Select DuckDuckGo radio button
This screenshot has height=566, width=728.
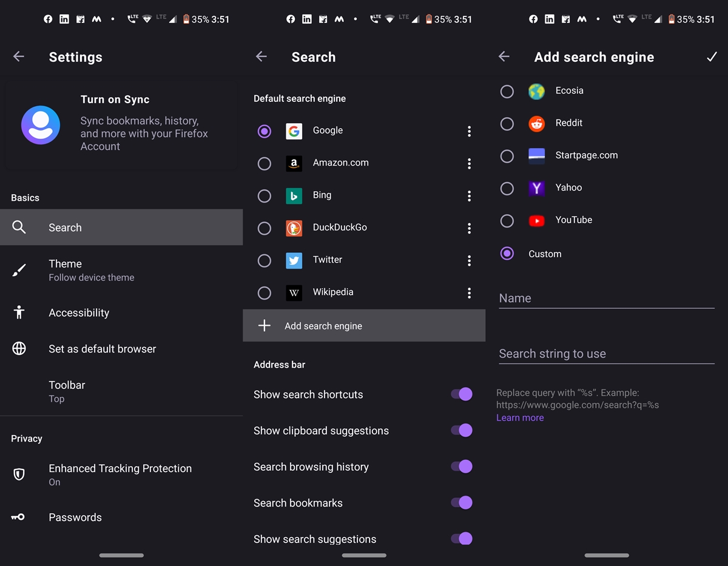265,228
